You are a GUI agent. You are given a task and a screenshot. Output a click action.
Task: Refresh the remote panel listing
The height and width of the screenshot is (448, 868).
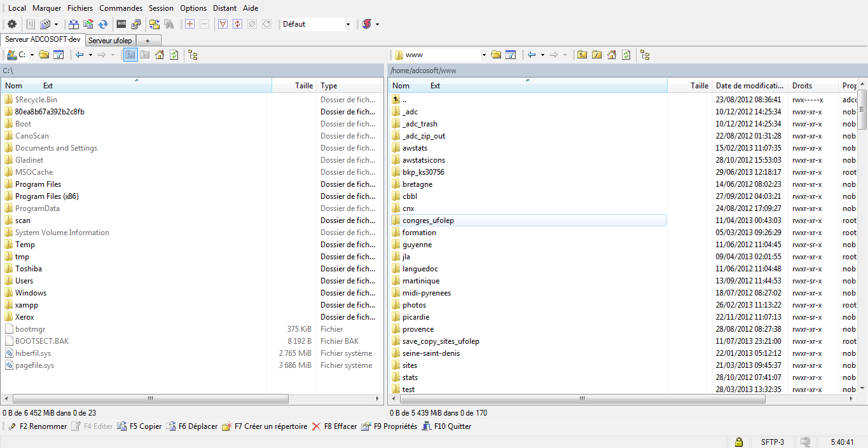[x=626, y=55]
